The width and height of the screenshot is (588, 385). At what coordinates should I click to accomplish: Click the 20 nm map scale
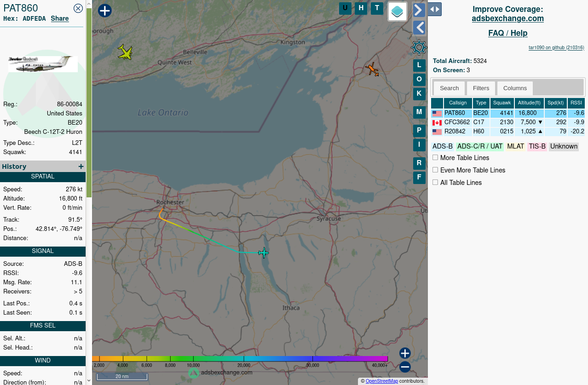click(122, 377)
